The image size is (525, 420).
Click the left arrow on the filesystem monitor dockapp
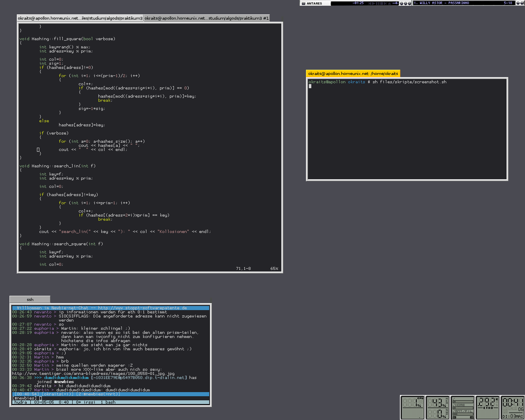pyautogui.click(x=454, y=417)
